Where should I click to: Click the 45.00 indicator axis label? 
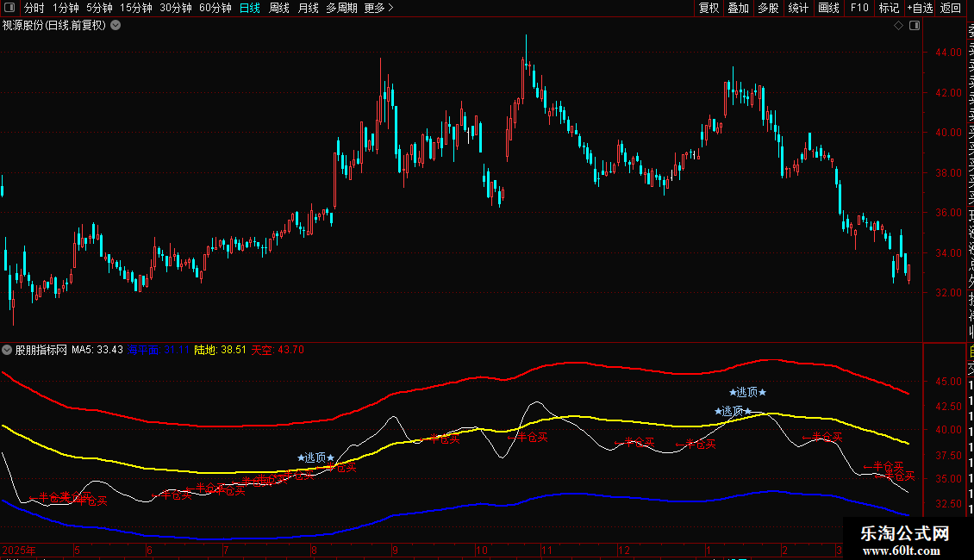pyautogui.click(x=948, y=381)
